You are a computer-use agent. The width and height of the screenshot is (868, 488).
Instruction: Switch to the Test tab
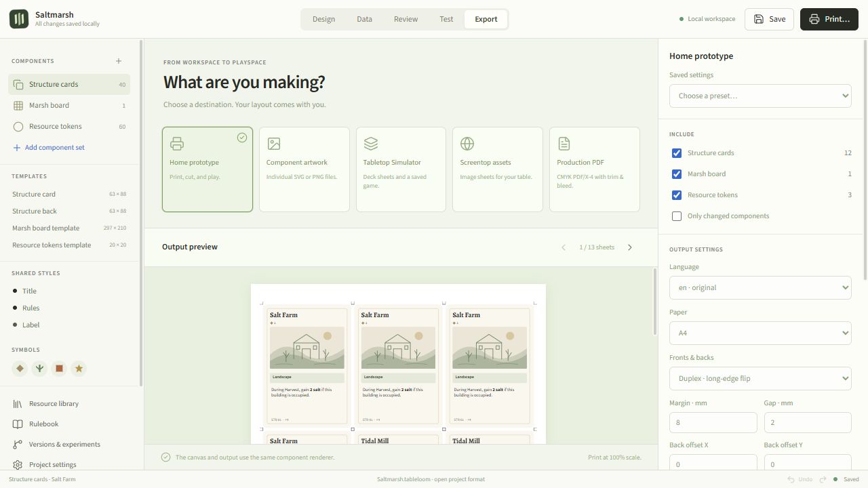pyautogui.click(x=446, y=19)
